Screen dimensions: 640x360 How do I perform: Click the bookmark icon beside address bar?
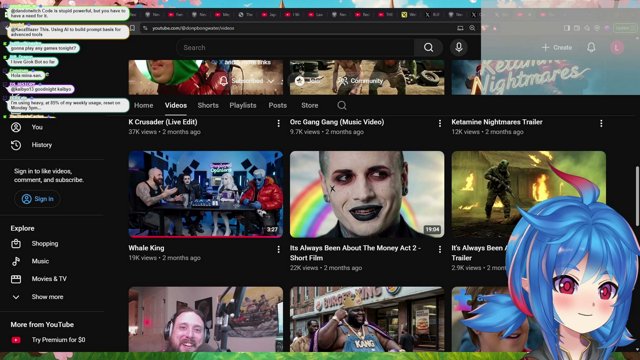point(132,28)
